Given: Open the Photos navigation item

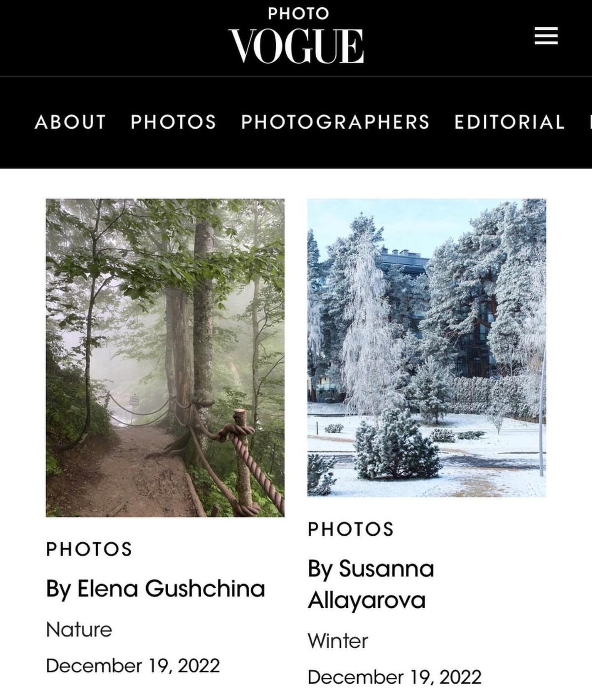Looking at the screenshot, I should (x=173, y=122).
